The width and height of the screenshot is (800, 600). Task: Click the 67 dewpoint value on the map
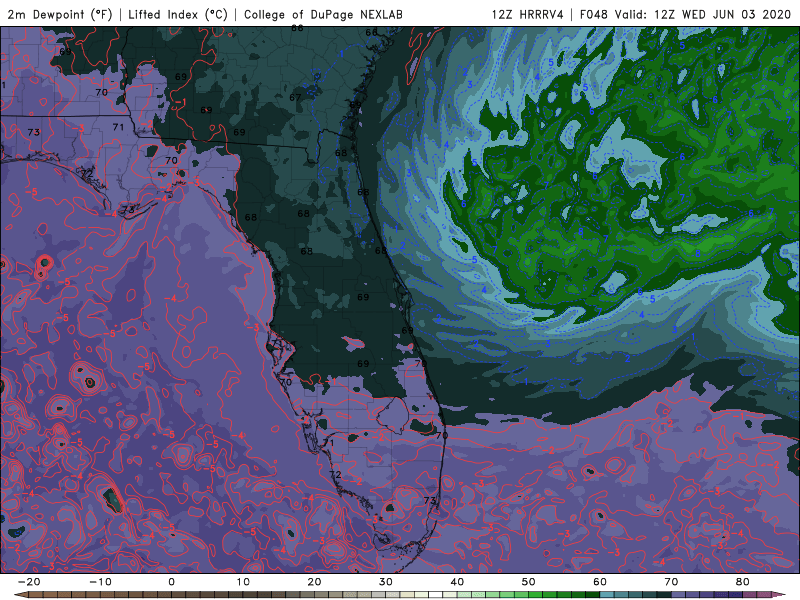click(x=295, y=97)
